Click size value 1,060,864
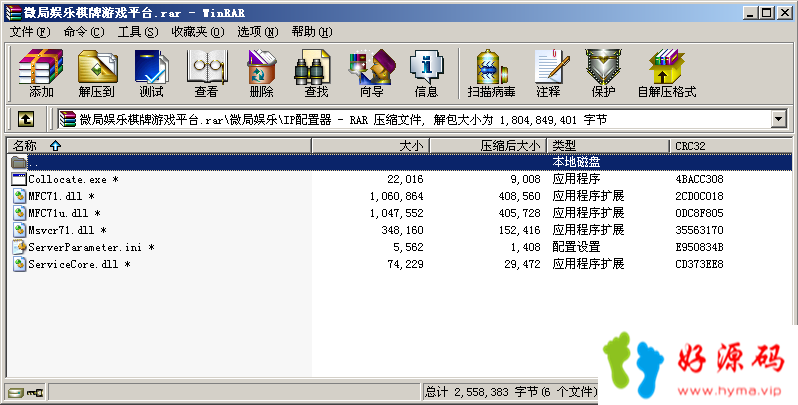The height and width of the screenshot is (405, 798). coord(396,196)
